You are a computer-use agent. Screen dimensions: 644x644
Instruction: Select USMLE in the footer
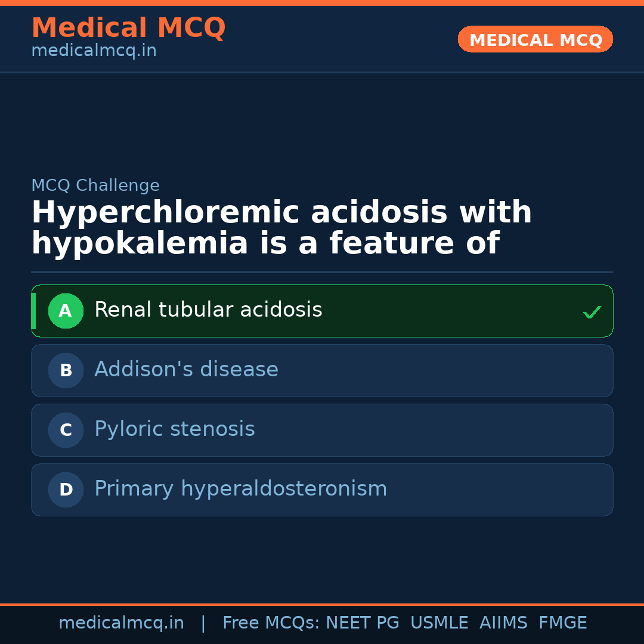[x=439, y=623]
